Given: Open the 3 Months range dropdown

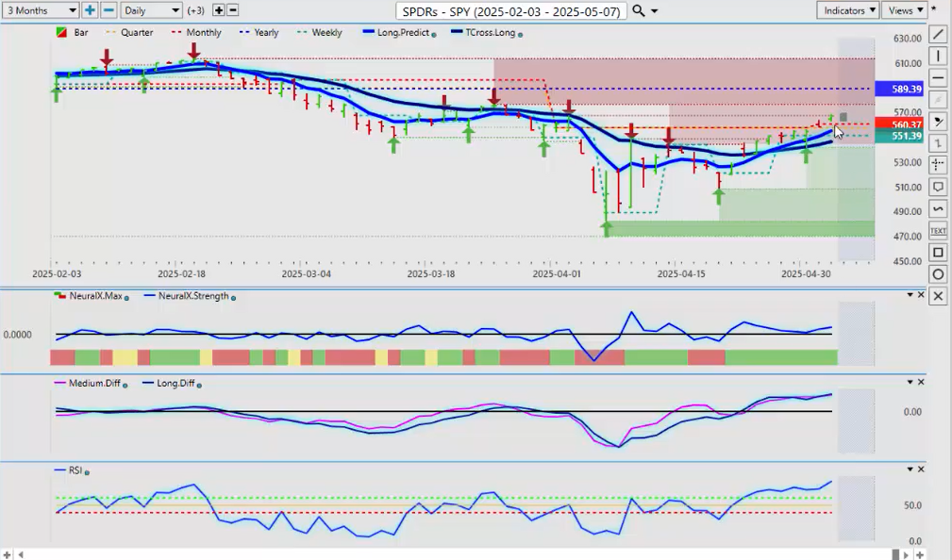Looking at the screenshot, I should click(x=41, y=10).
